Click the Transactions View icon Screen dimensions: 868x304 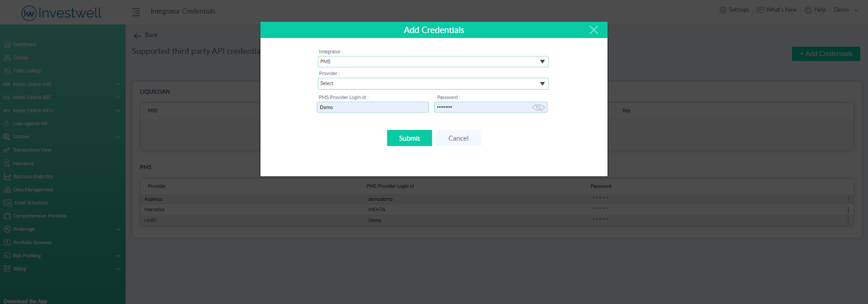(x=7, y=150)
